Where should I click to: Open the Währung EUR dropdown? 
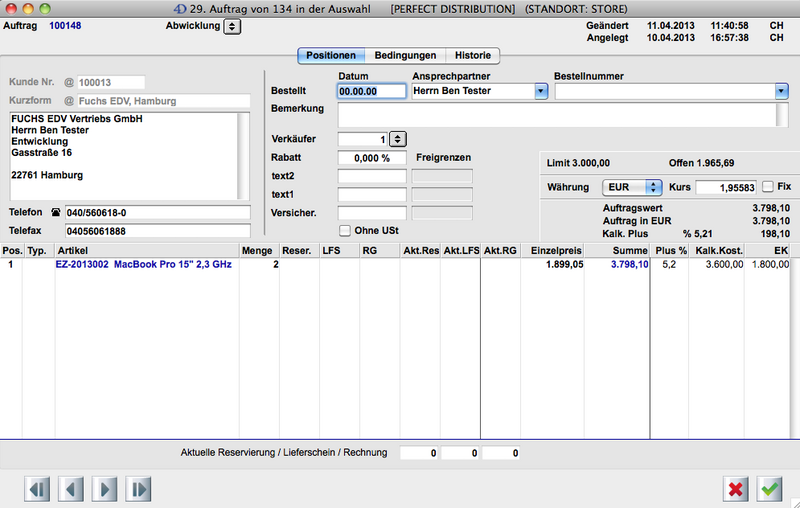[654, 187]
